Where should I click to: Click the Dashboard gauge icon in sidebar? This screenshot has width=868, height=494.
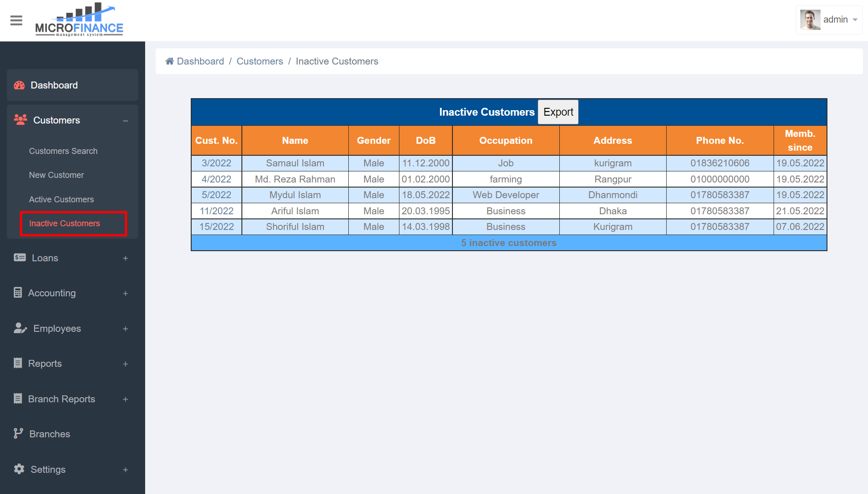pyautogui.click(x=19, y=85)
